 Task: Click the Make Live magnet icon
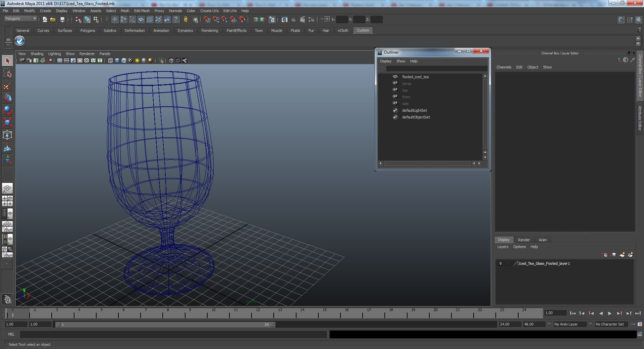coord(242,19)
